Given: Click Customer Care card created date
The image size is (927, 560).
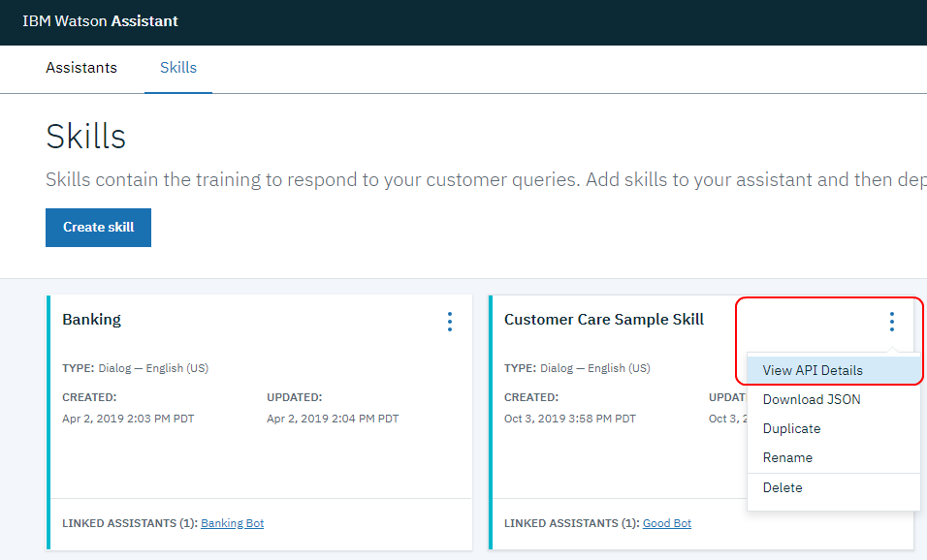Looking at the screenshot, I should click(570, 419).
